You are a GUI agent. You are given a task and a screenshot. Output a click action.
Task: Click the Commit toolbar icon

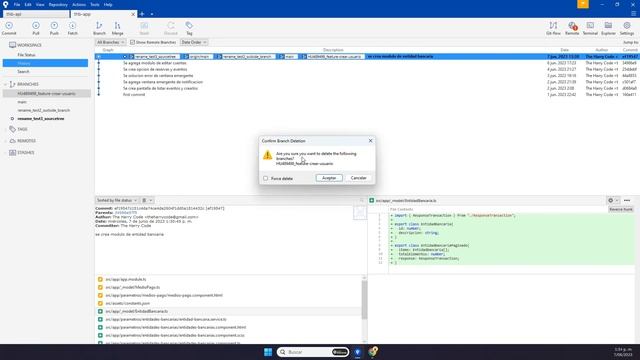[9, 28]
